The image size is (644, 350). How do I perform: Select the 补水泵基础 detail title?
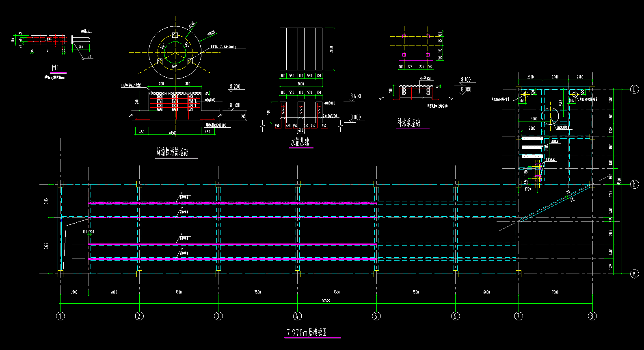pyautogui.click(x=409, y=123)
